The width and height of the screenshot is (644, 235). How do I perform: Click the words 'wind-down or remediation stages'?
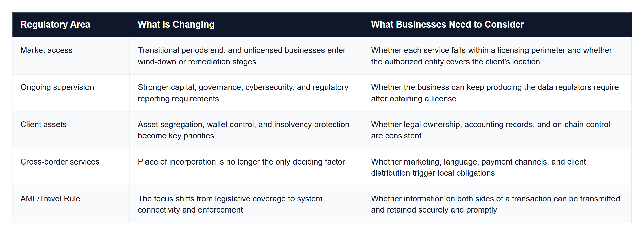pos(197,62)
